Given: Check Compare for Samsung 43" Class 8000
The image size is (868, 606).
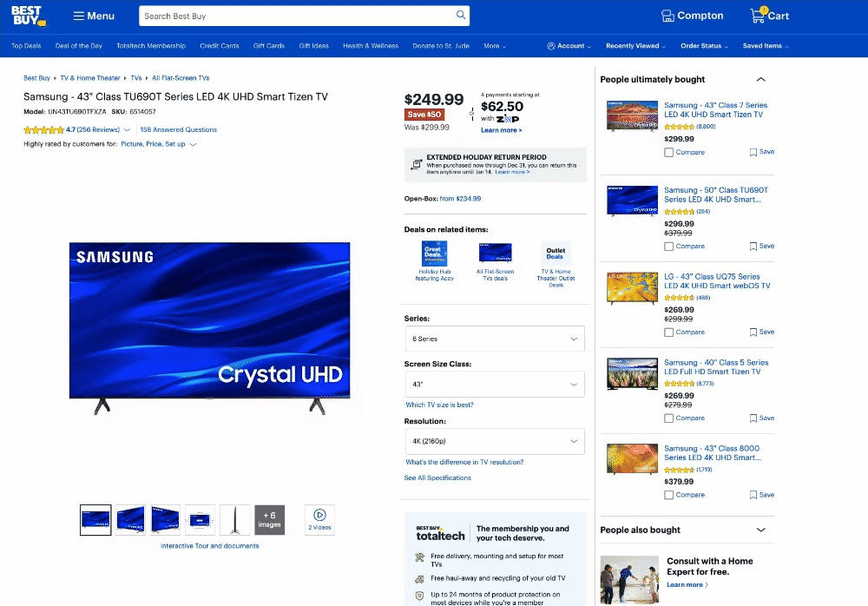Looking at the screenshot, I should click(668, 495).
